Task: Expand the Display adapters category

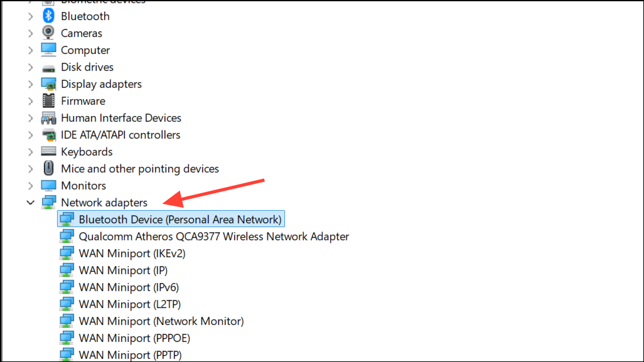Action: [x=30, y=84]
